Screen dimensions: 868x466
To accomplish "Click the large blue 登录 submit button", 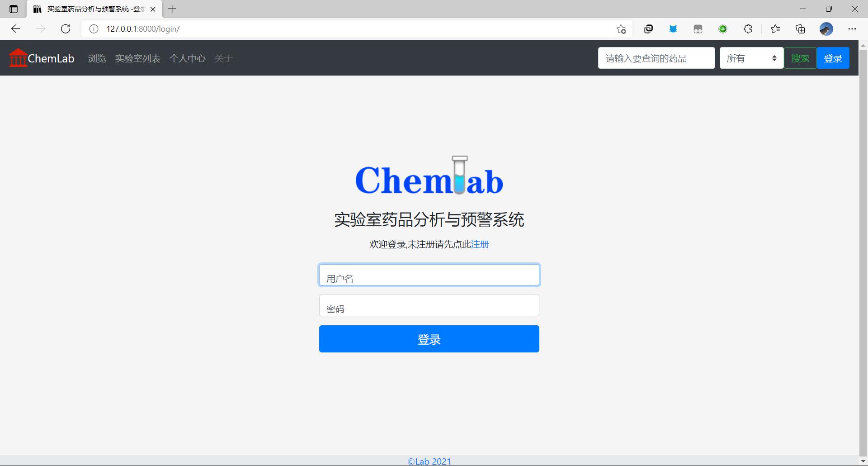I will coord(429,339).
